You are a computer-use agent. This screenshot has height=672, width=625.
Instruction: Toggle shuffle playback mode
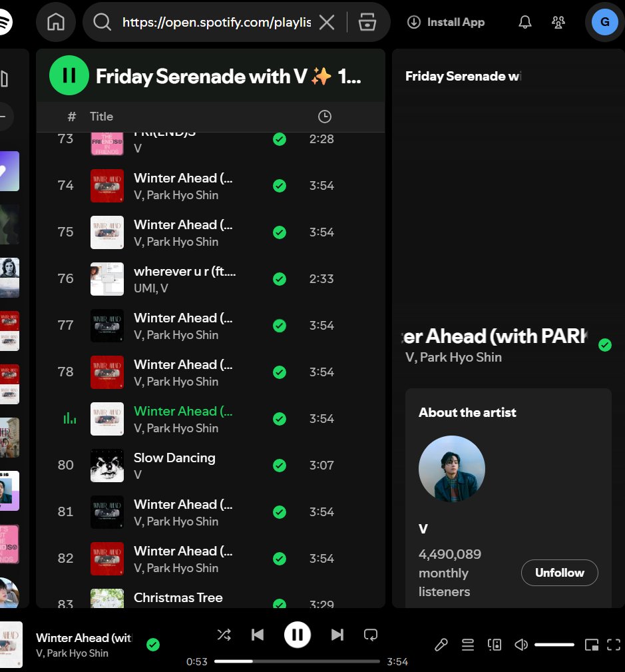224,635
